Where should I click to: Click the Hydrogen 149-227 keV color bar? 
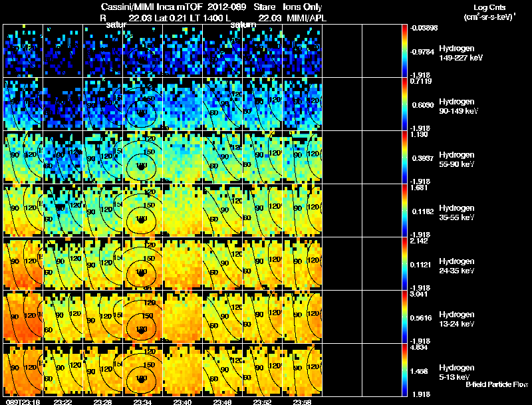[x=404, y=51]
